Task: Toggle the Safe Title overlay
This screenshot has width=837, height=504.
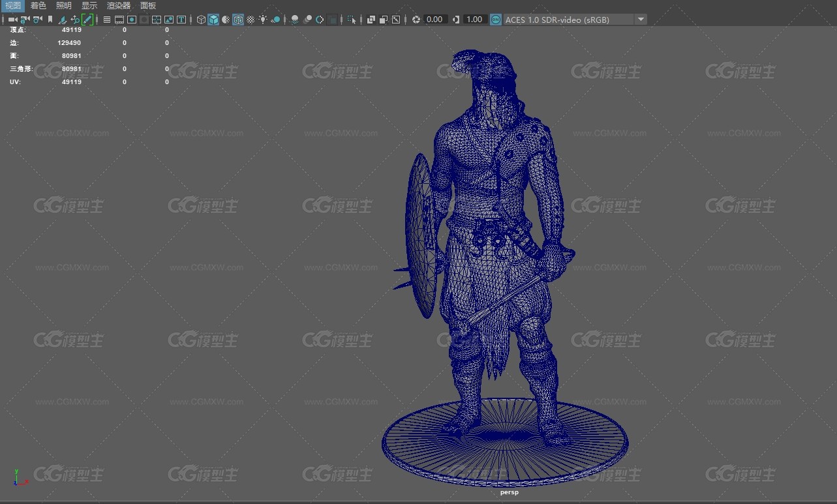Action: tap(181, 20)
